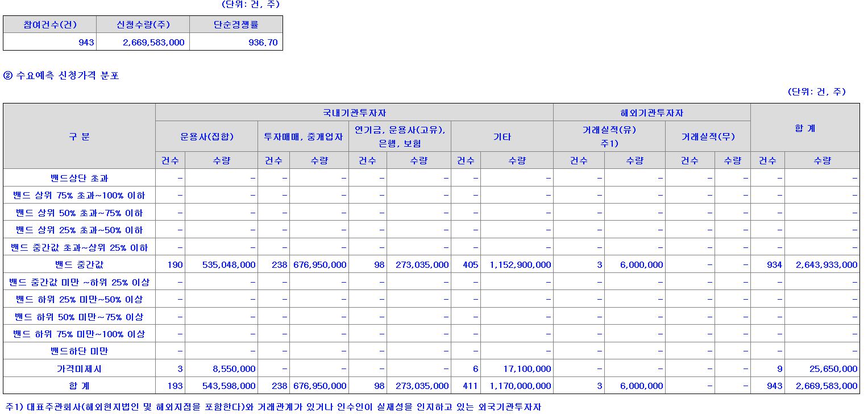Click the count 934 in 합계 column

coord(775,265)
